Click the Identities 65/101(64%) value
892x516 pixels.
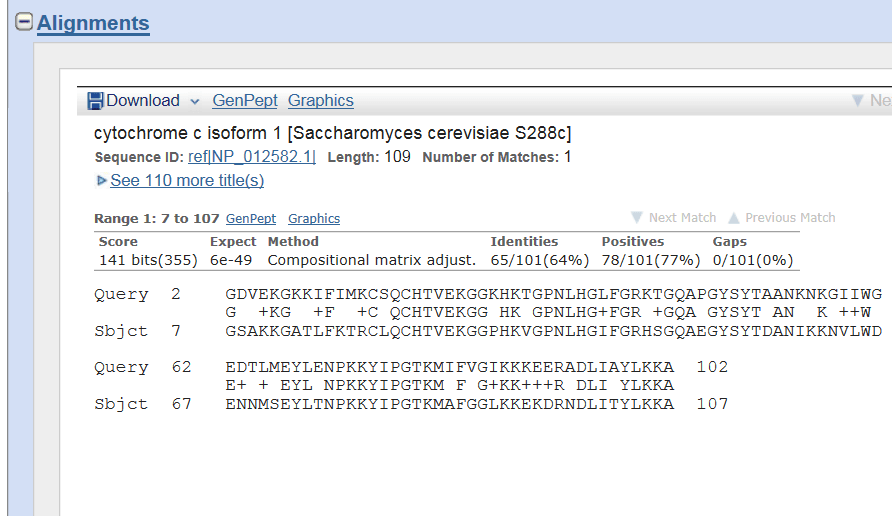pyautogui.click(x=539, y=260)
